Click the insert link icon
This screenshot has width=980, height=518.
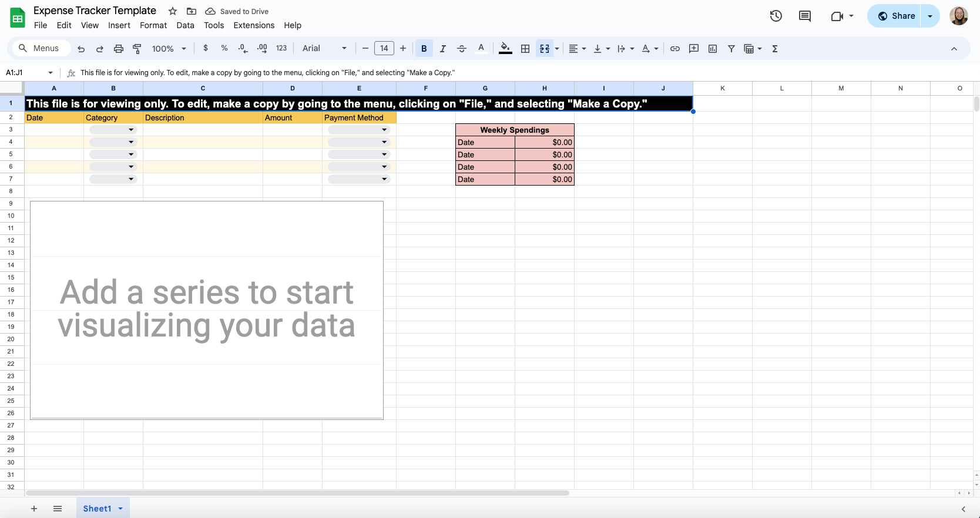tap(675, 49)
